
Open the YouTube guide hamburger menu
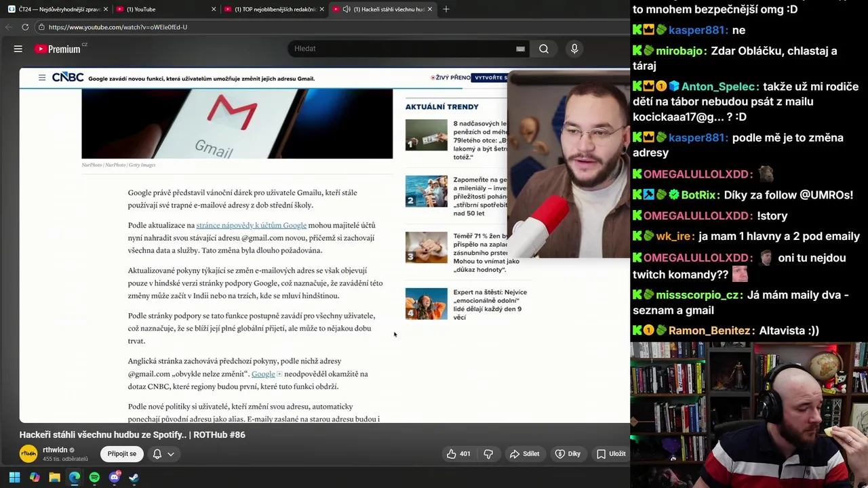[18, 49]
